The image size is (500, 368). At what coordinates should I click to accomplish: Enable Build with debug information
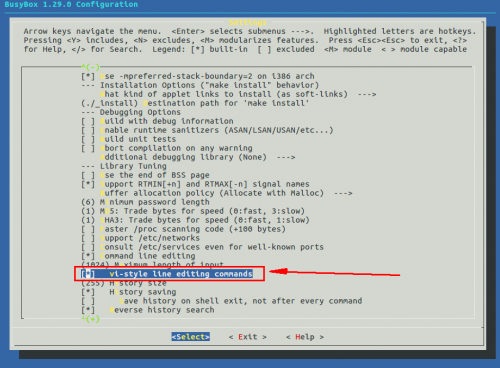point(157,121)
